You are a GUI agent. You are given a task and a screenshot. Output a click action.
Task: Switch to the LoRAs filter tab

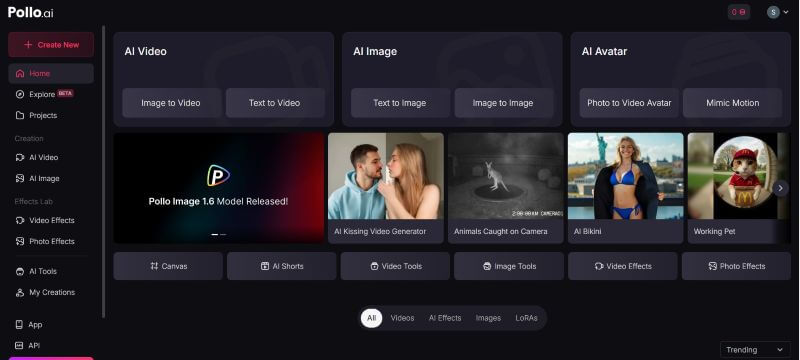(527, 318)
